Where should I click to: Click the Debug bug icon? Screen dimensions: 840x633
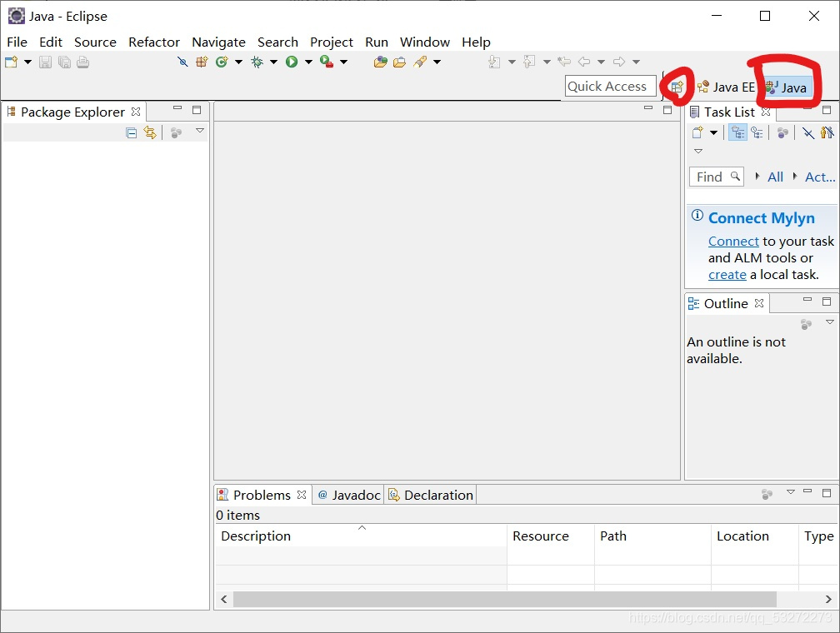coord(257,62)
